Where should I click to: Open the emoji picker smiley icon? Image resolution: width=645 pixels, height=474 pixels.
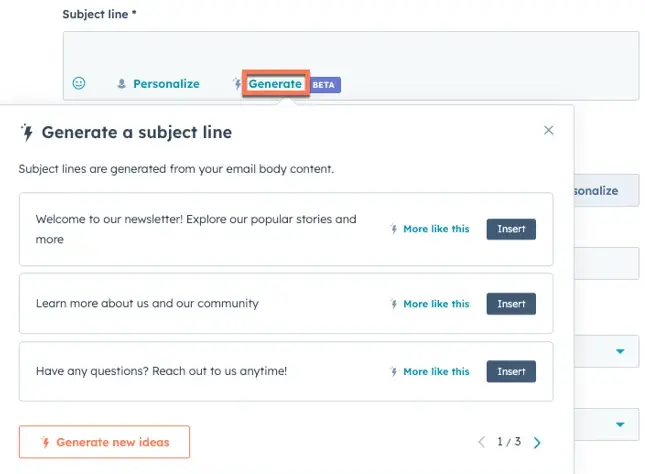click(79, 83)
